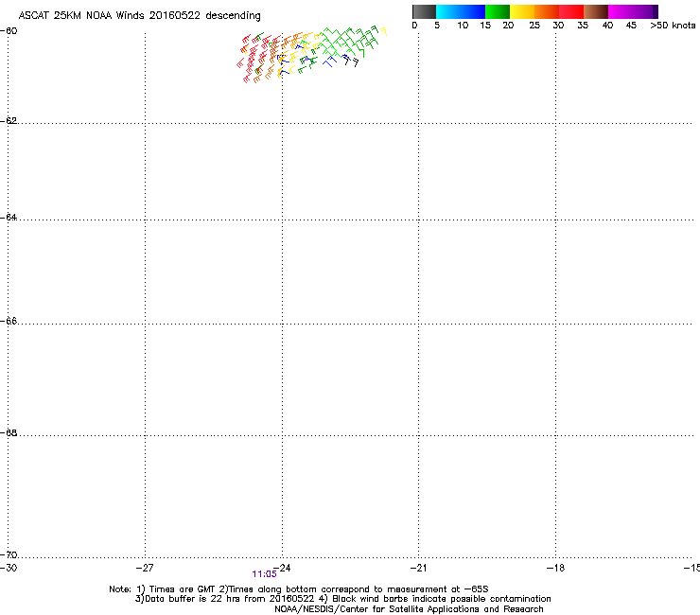Screen dimensions: 700x615
Task: Click the latitude label -68
Action: click(x=9, y=432)
